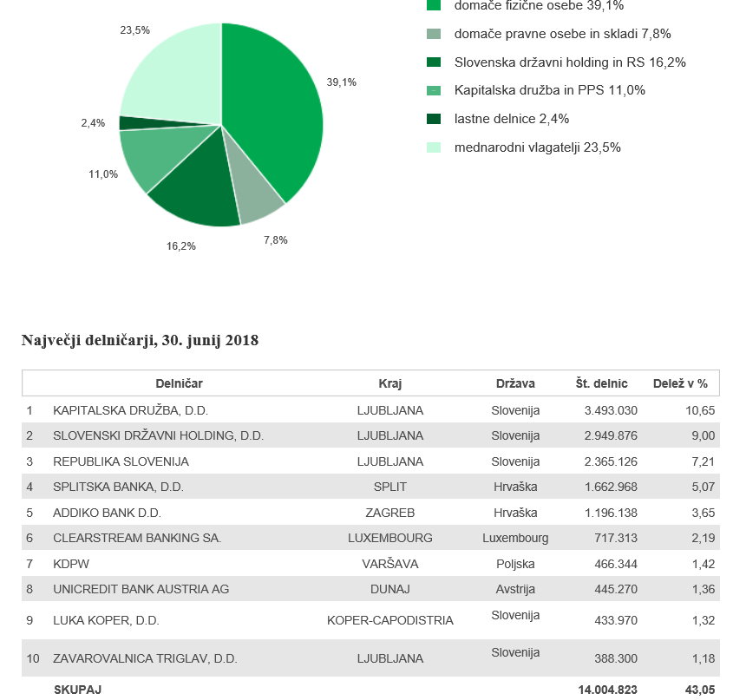
Task: Select 'KAPITALSKA DRUŽBA, D.D.' shareholder name
Action: [x=130, y=410]
